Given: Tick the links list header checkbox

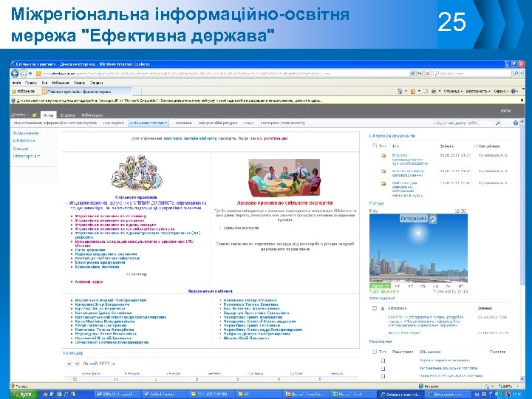Looking at the screenshot, I should pyautogui.click(x=374, y=352).
